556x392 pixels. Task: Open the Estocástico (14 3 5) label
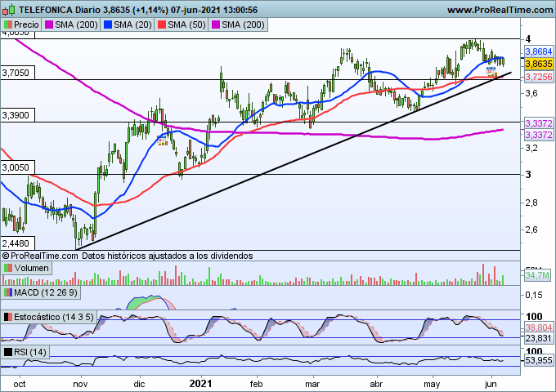[49, 317]
